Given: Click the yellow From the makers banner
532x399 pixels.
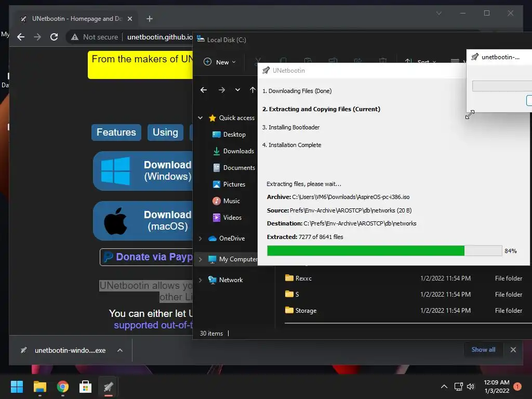Looking at the screenshot, I should [140, 64].
